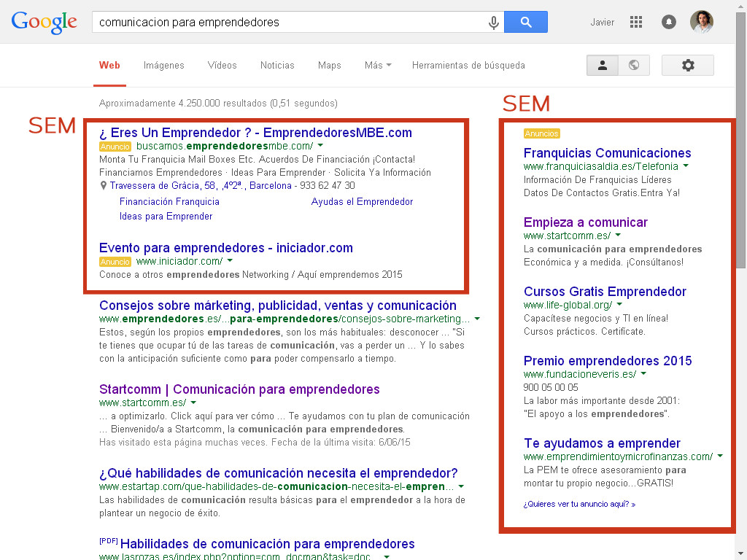Click the map pin by Travessera de Gràcia
Viewport: 747px width, 560px height.
click(x=103, y=186)
